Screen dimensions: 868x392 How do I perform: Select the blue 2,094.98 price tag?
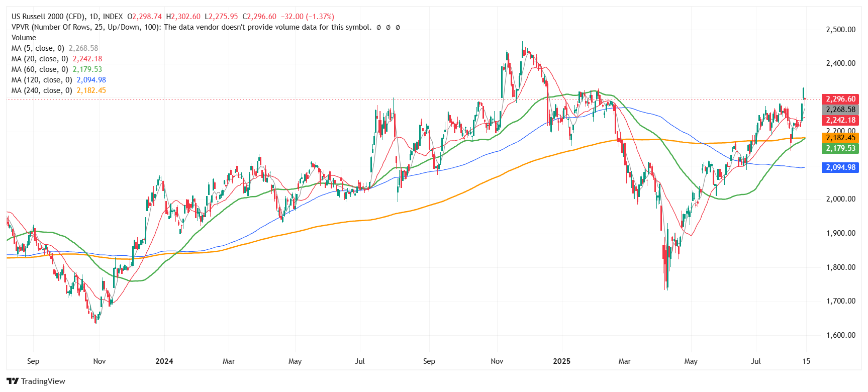840,167
